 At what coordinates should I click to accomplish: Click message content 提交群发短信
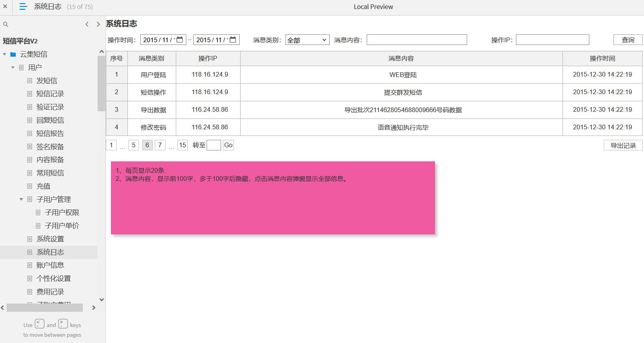403,93
